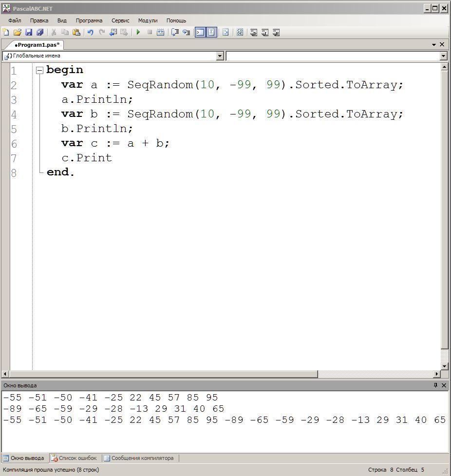The width and height of the screenshot is (451, 476).
Task: Maximize the PascalABC.NET window
Action: 435,8
